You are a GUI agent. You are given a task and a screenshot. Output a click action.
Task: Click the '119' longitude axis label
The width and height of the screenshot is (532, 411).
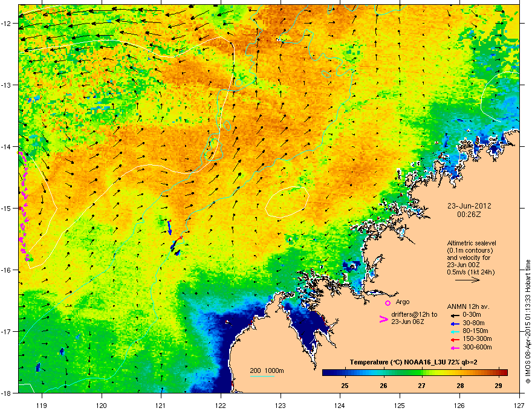(x=42, y=405)
